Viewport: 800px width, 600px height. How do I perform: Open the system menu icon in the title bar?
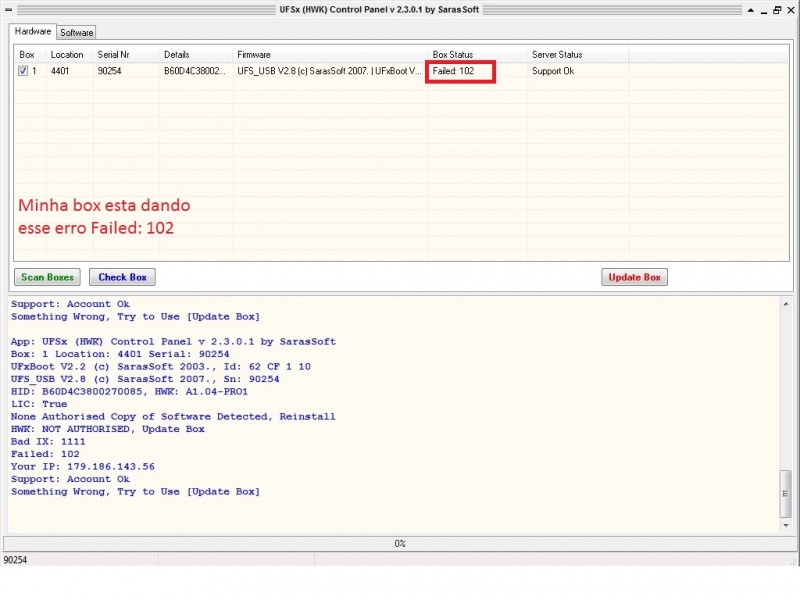click(9, 9)
